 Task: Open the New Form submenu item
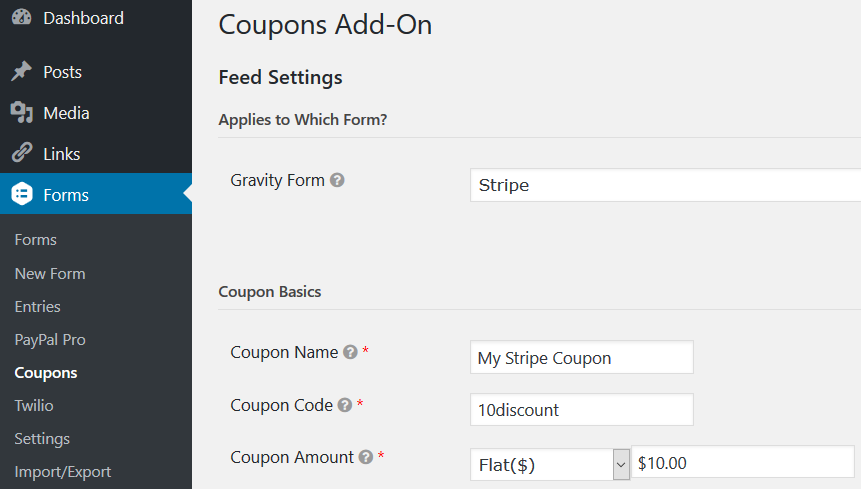pos(50,273)
